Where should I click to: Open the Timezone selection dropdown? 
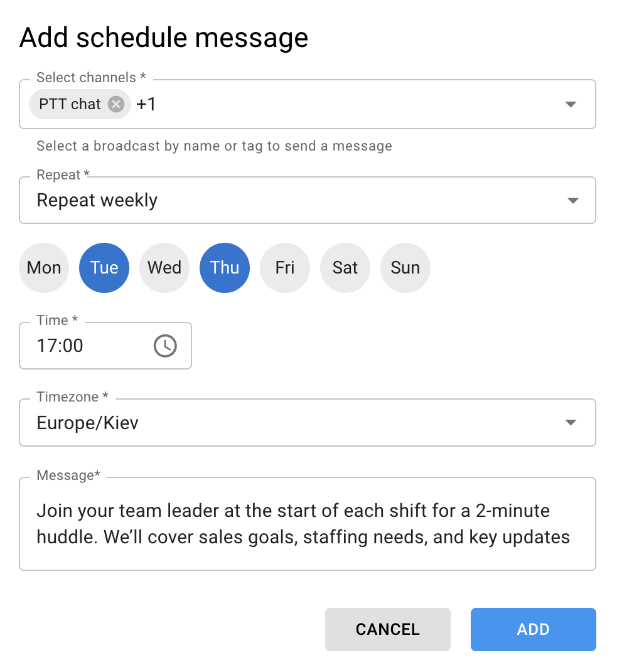pyautogui.click(x=571, y=422)
